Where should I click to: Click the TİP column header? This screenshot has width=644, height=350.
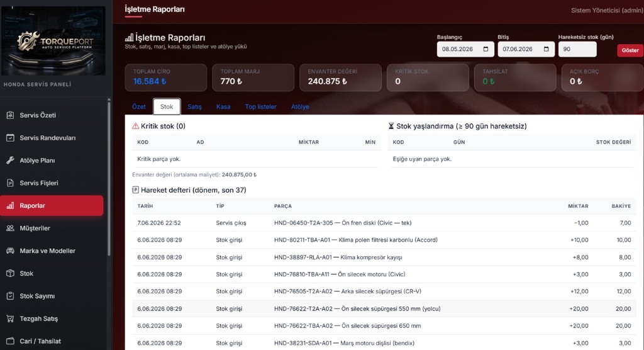click(220, 206)
